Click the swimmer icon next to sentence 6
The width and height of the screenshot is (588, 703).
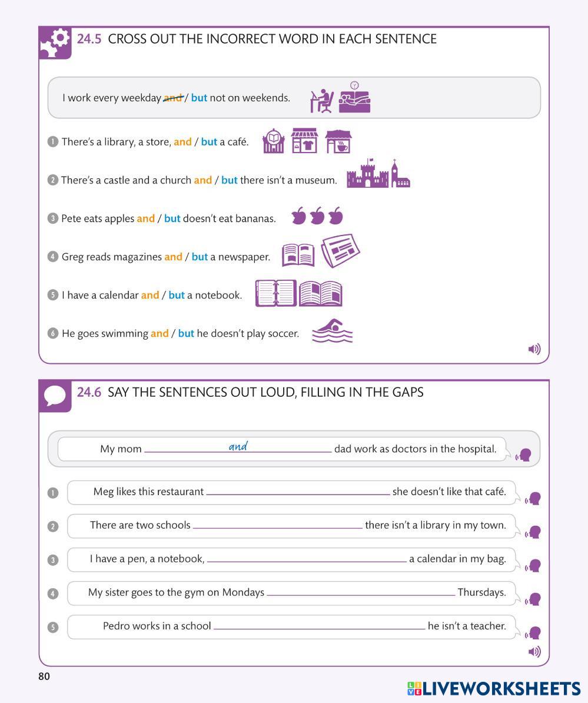click(332, 331)
